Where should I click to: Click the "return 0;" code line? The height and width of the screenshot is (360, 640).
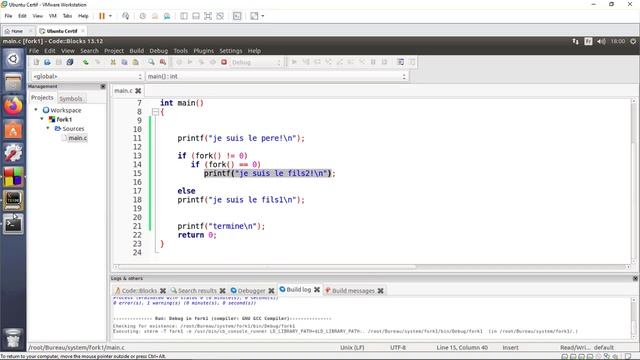[x=197, y=235]
